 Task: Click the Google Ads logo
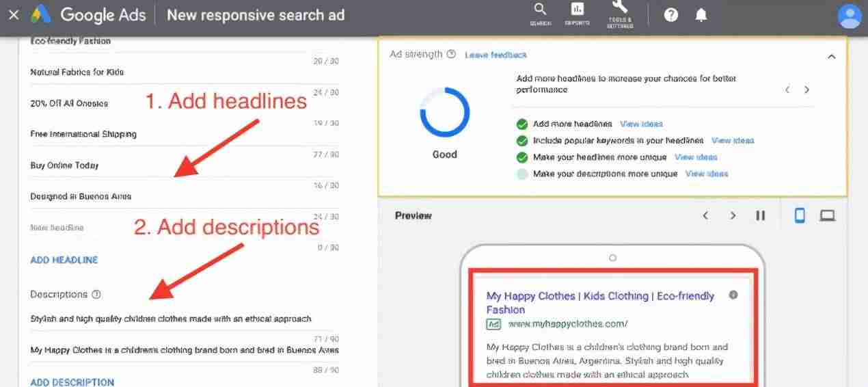tap(89, 14)
